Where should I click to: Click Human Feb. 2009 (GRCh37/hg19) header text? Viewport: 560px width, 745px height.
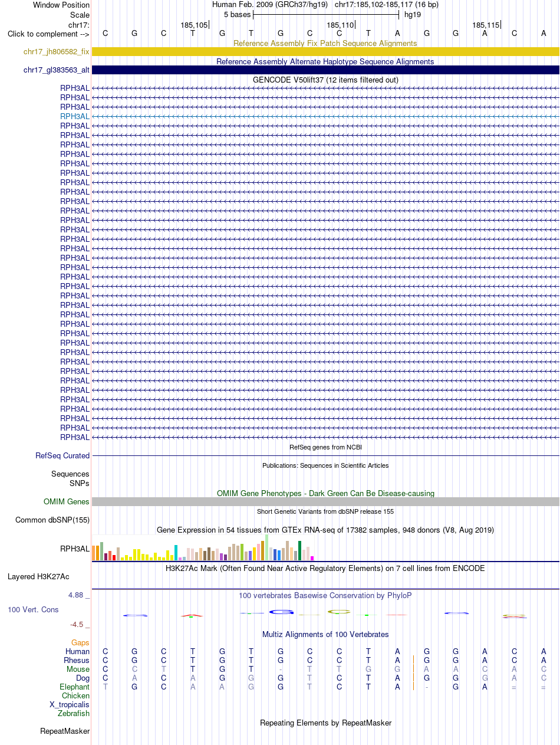point(271,5)
